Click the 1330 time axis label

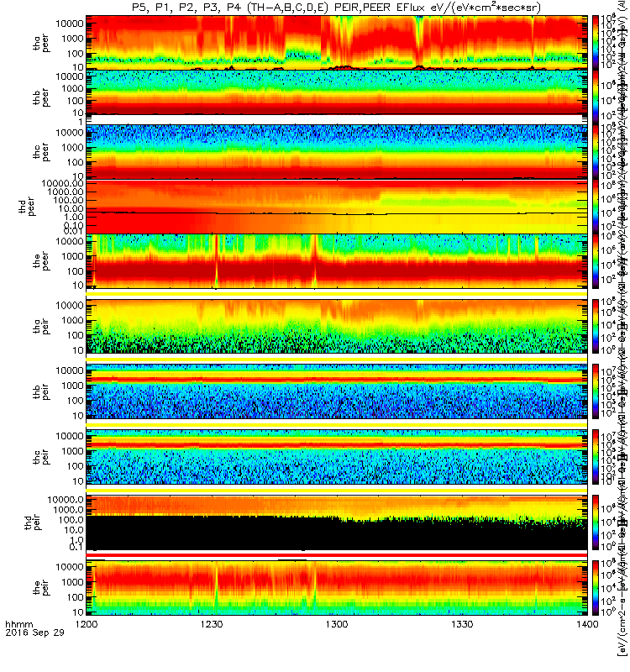pos(462,624)
